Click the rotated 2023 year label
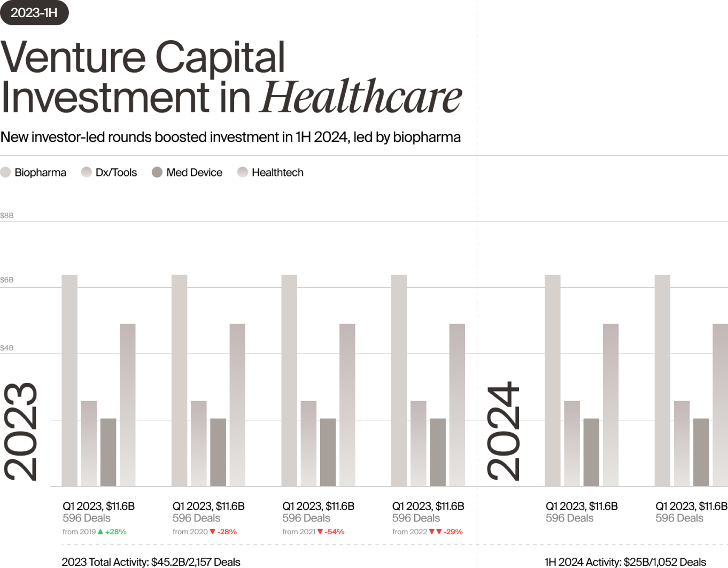The height and width of the screenshot is (568, 728). tap(21, 431)
